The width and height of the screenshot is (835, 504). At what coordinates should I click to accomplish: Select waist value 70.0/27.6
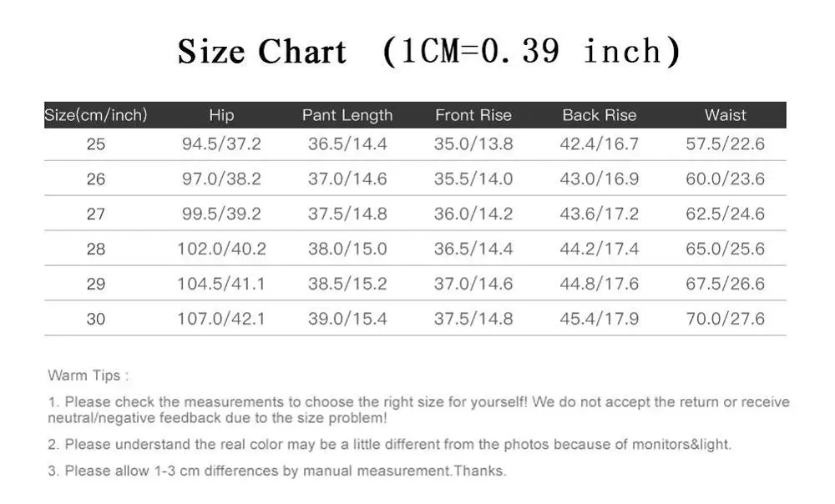click(725, 319)
